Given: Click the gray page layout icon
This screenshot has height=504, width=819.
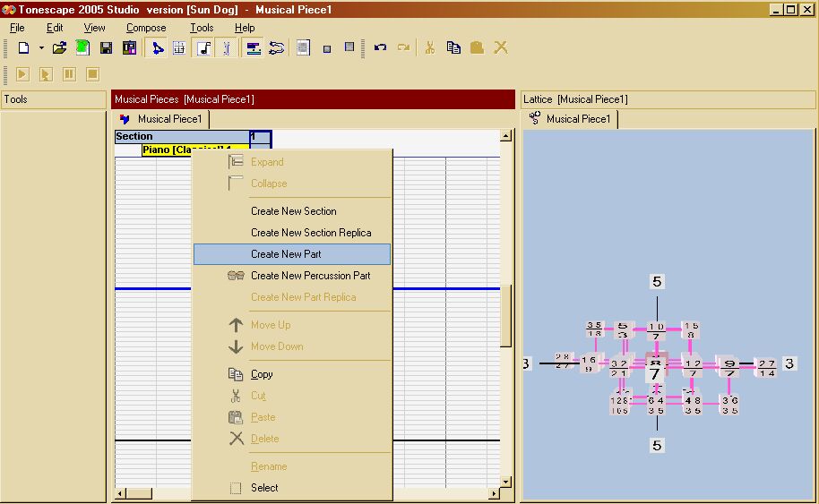Looking at the screenshot, I should point(303,48).
